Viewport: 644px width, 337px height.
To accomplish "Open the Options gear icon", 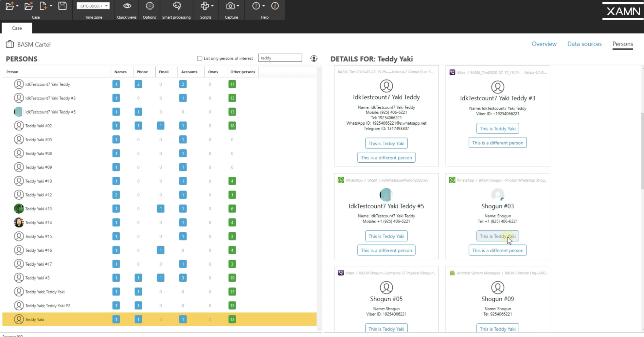I will pos(150,6).
